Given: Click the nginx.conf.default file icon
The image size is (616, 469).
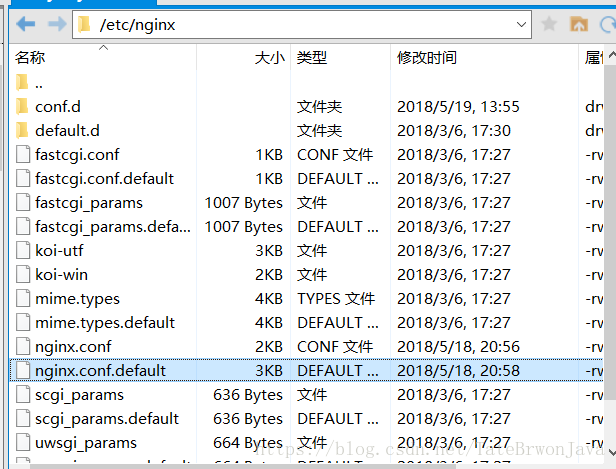Looking at the screenshot, I should pyautogui.click(x=23, y=370).
